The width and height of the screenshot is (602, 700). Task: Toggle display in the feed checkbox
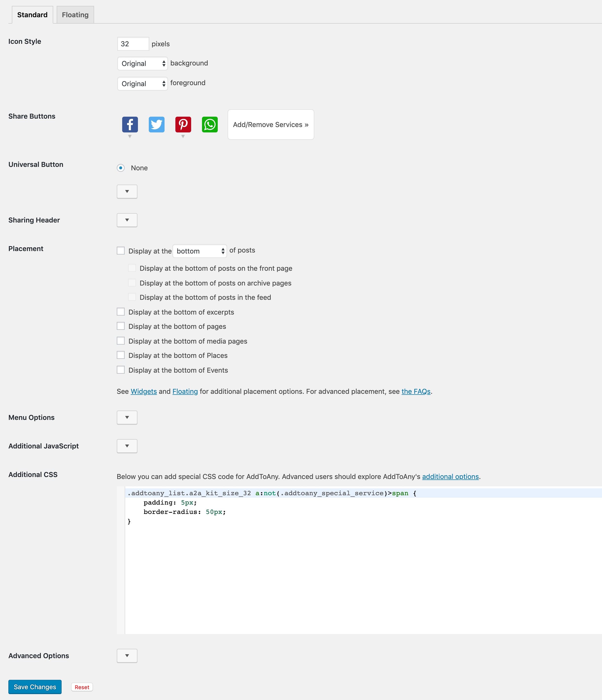[x=132, y=297]
